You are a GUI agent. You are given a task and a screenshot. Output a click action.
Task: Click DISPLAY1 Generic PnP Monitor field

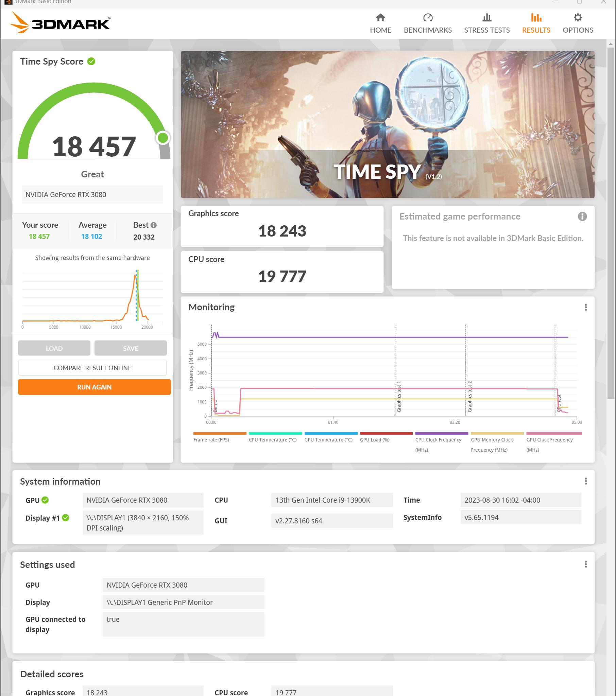183,602
